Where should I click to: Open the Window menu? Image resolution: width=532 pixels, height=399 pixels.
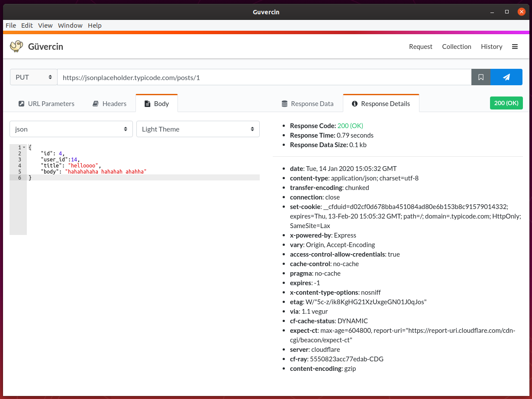(70, 26)
